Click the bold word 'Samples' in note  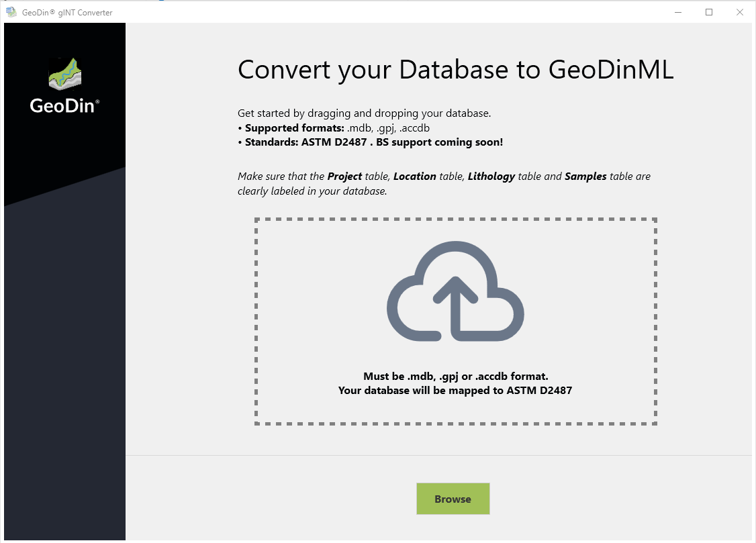tap(585, 177)
